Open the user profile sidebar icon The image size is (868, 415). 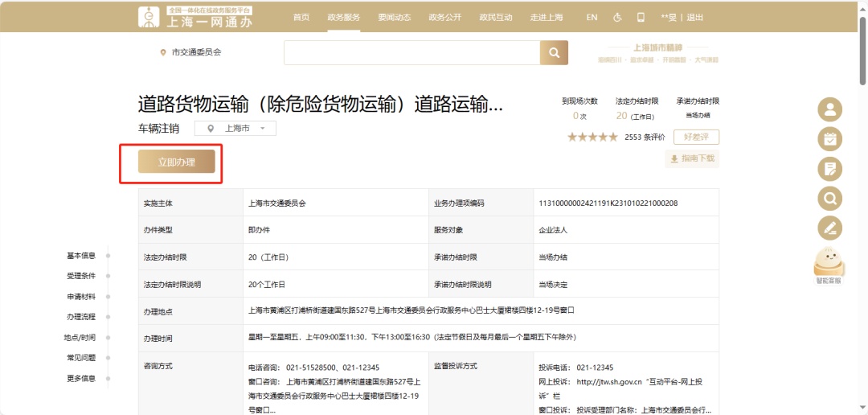[x=829, y=109]
